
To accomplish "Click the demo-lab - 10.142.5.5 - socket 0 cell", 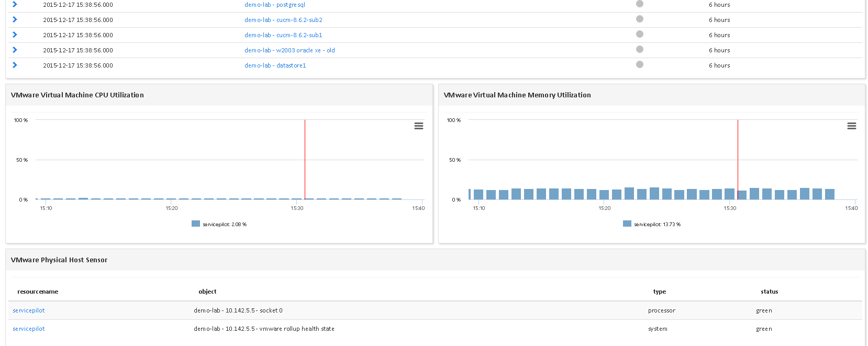I will 238,310.
